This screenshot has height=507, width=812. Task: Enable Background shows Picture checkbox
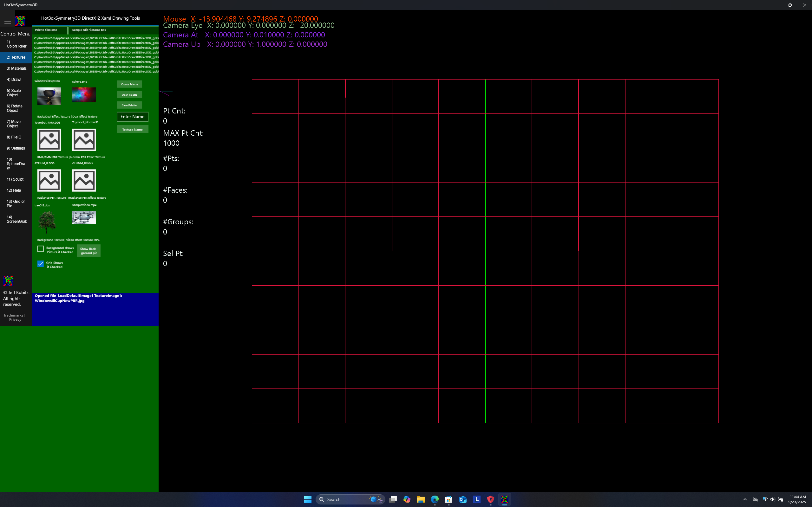pos(41,249)
